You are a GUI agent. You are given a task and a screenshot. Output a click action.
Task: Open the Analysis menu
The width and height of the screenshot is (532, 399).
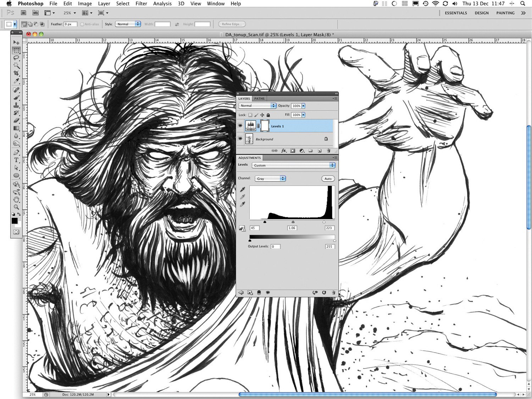point(162,4)
